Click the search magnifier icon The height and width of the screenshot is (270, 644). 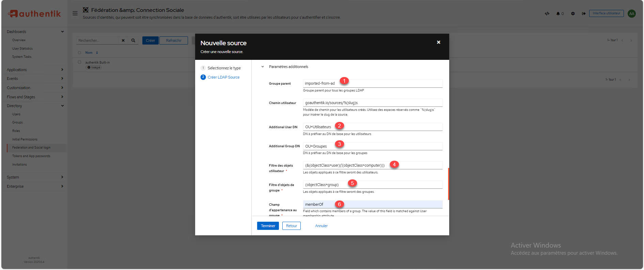[x=133, y=40]
